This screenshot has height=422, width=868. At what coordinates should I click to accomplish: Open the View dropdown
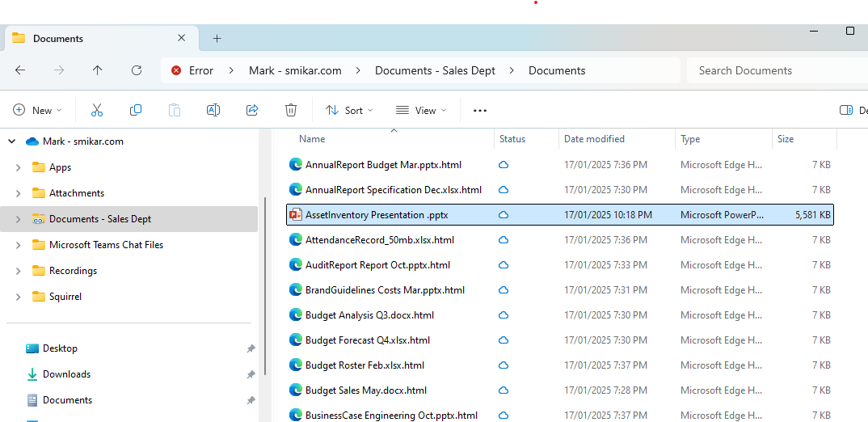pos(421,110)
